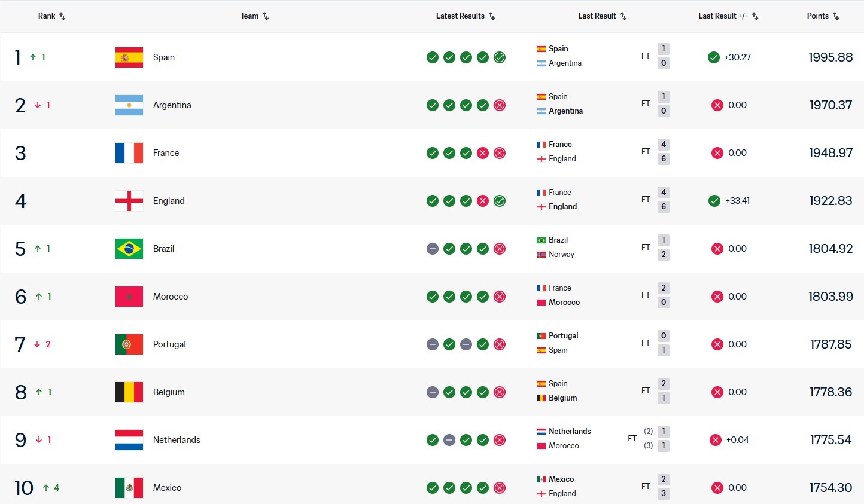Image resolution: width=864 pixels, height=504 pixels.
Task: Click Brazil's flag icon in team column
Action: [x=129, y=249]
